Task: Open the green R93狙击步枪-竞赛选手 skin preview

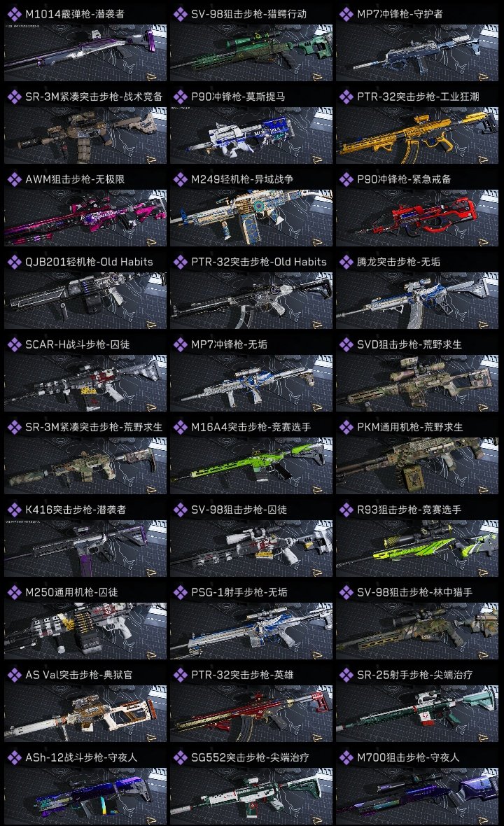Action: 417,548
